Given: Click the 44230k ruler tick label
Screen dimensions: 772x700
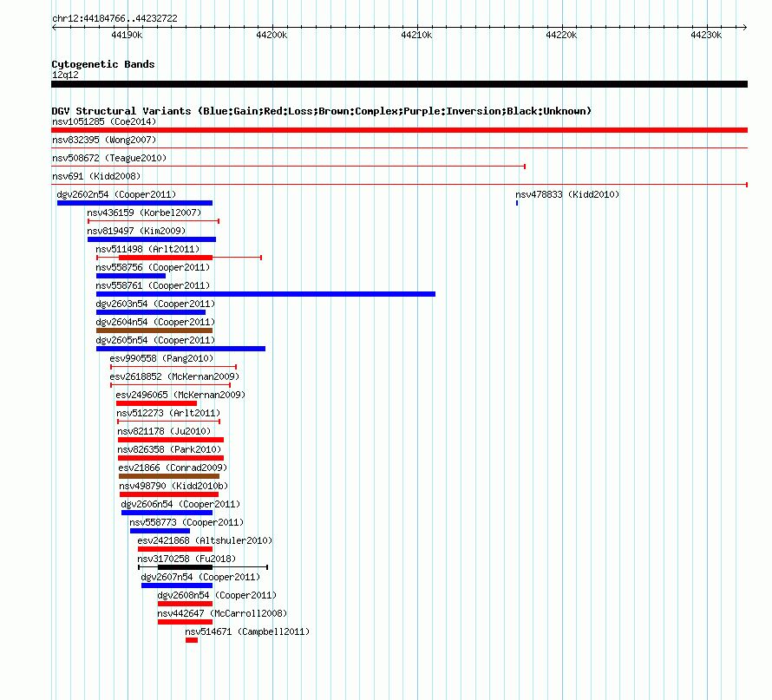Looking at the screenshot, I should click(706, 35).
